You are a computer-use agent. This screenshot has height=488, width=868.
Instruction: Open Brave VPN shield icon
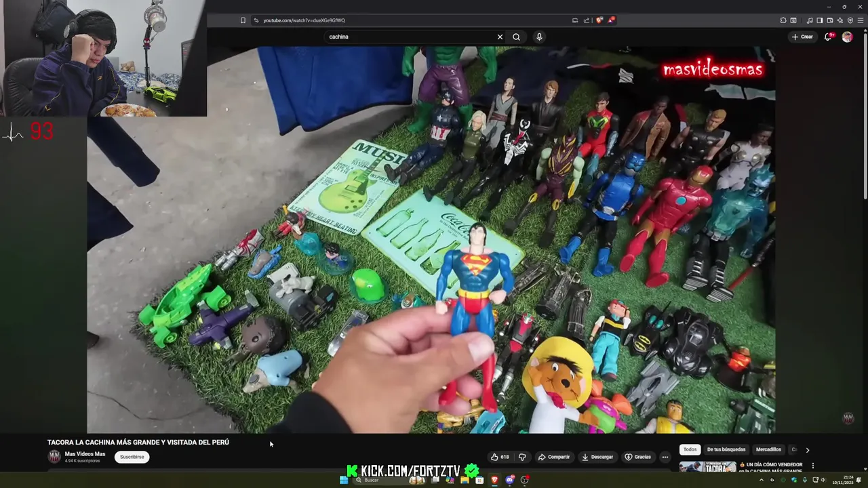[850, 20]
